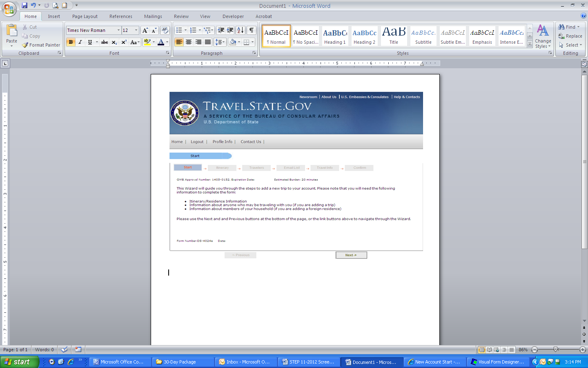Open the font name dropdown

pos(118,30)
